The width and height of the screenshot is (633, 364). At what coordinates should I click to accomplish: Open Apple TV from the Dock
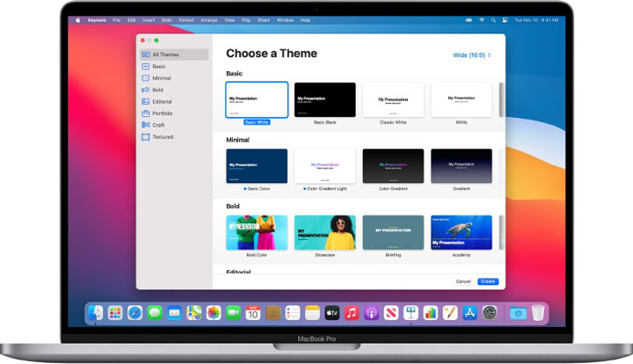click(x=331, y=313)
